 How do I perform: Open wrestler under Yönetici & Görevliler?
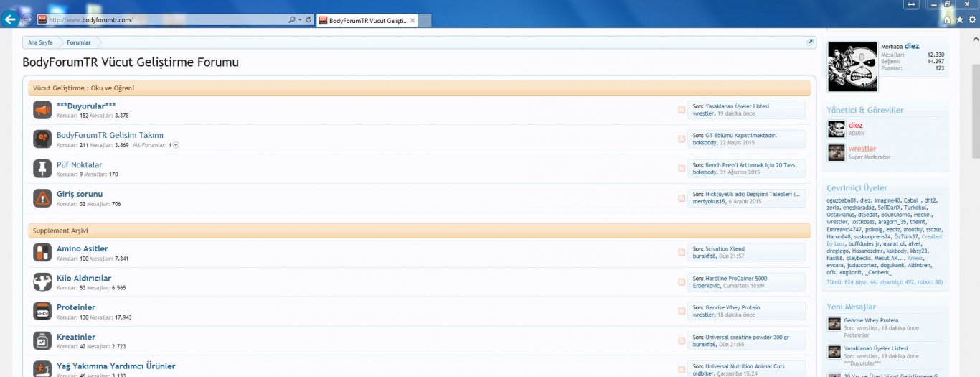tap(862, 149)
